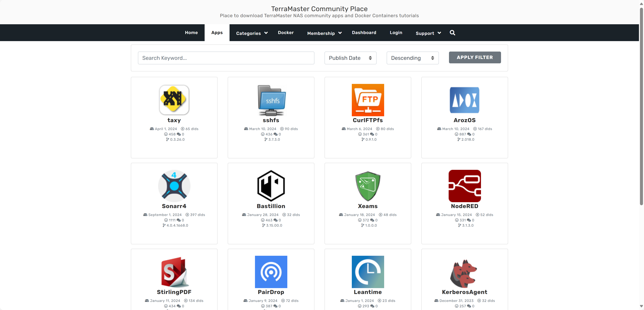Open the Sonarr4 app icon

[174, 186]
